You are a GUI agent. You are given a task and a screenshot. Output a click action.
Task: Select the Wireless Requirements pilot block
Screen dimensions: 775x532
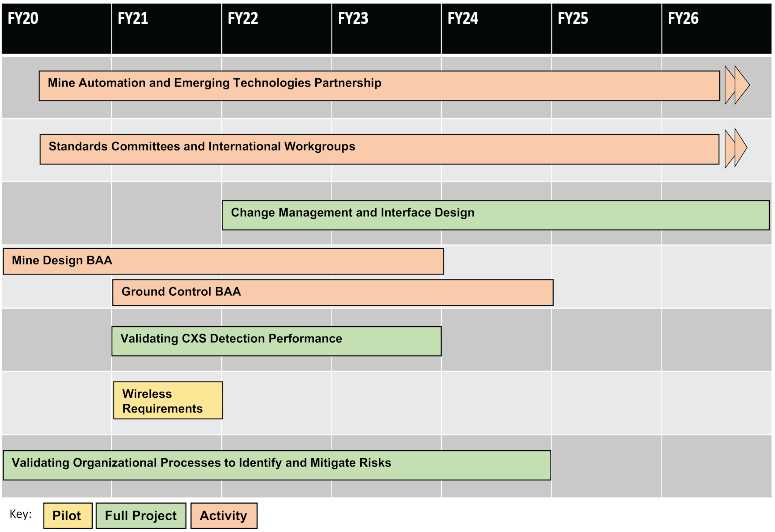pos(165,399)
